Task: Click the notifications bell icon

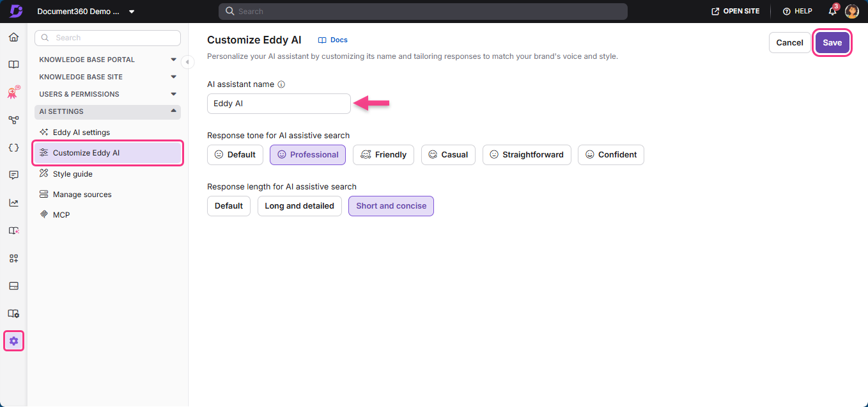Action: tap(832, 11)
